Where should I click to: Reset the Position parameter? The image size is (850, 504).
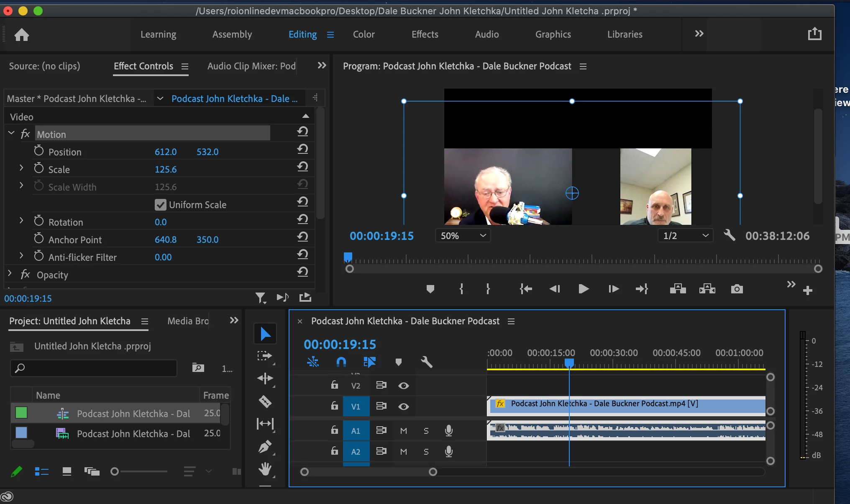click(302, 149)
